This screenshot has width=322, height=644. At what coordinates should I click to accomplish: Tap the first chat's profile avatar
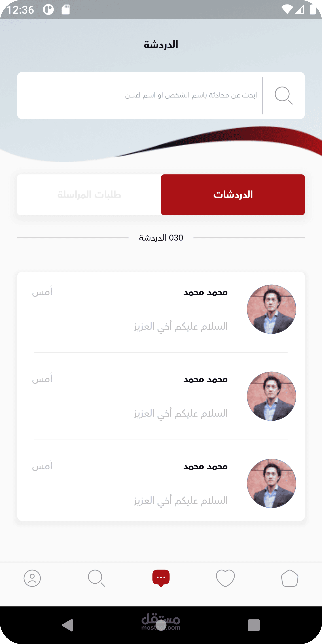[x=271, y=309]
